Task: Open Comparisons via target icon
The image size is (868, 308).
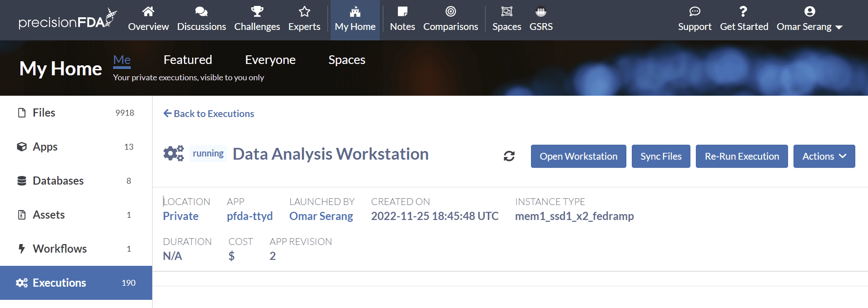Action: coord(451,11)
